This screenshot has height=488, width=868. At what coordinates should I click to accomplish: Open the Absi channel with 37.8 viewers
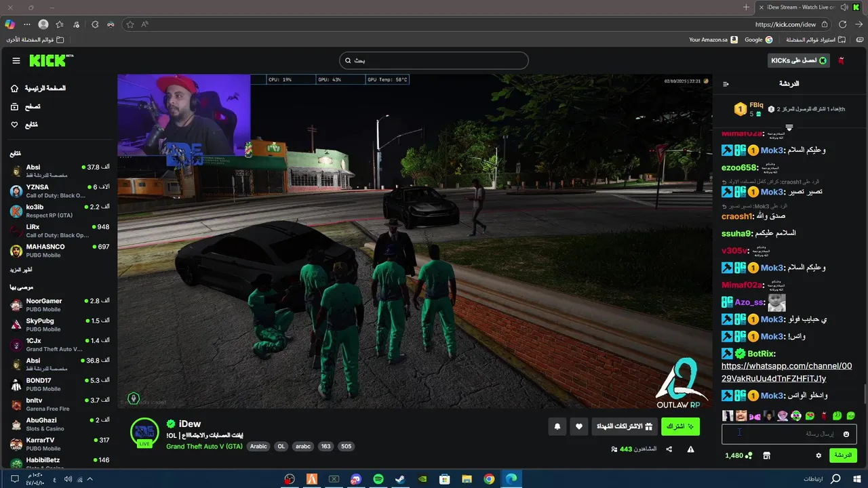pos(59,171)
